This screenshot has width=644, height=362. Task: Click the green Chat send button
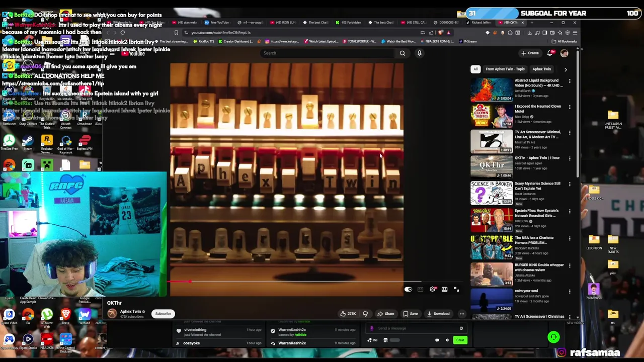(x=460, y=340)
